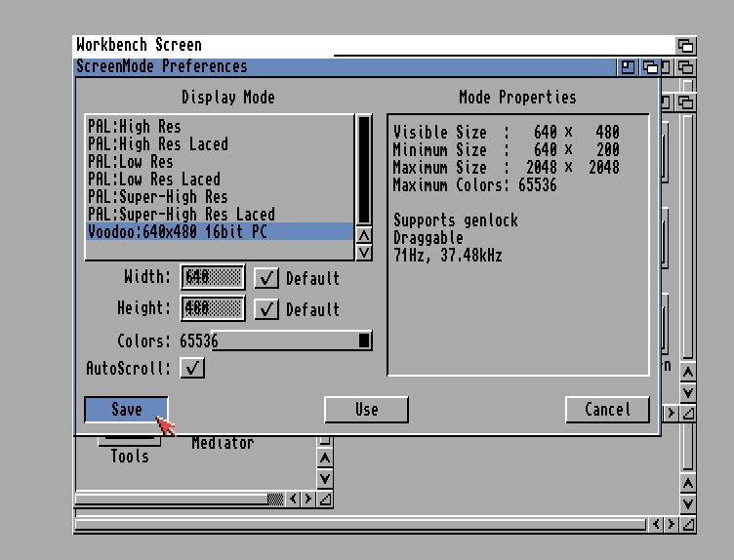Screen dimensions: 734x560
Task: Choose PAL:Low Res Laced mode
Action: pos(154,179)
